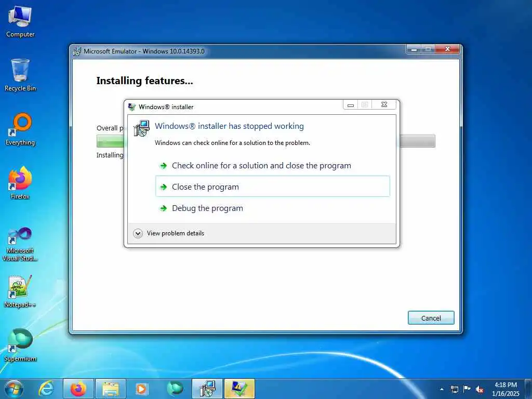
Task: Open the clock showing 4:18 PM
Action: click(506, 389)
